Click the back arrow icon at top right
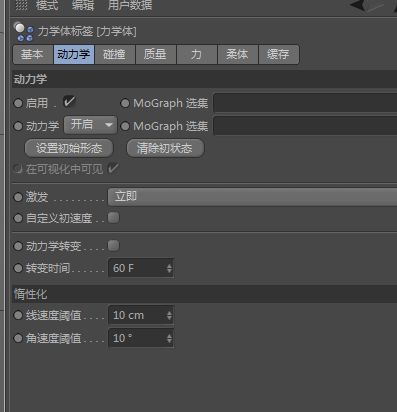 point(357,5)
